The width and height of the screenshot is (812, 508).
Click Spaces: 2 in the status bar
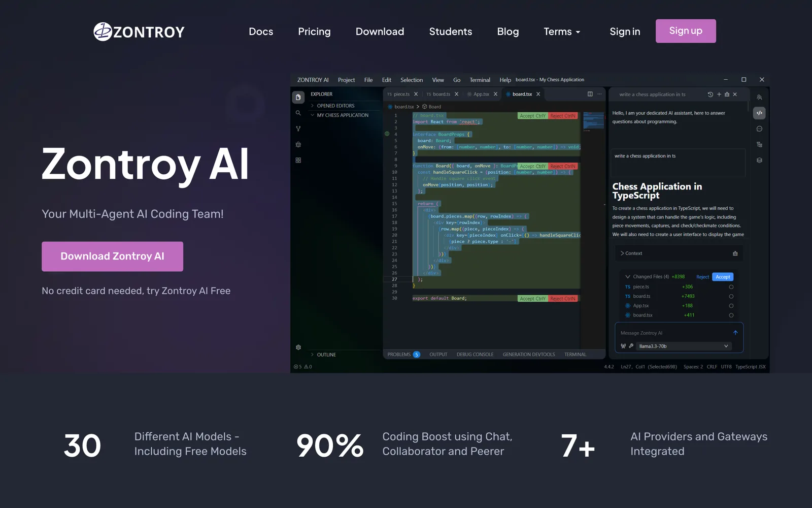[693, 367]
